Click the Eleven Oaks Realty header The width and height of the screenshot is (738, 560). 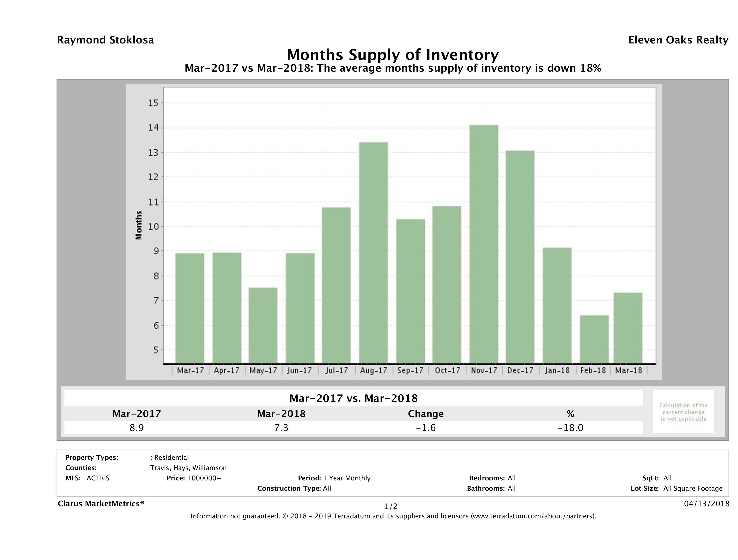(678, 40)
